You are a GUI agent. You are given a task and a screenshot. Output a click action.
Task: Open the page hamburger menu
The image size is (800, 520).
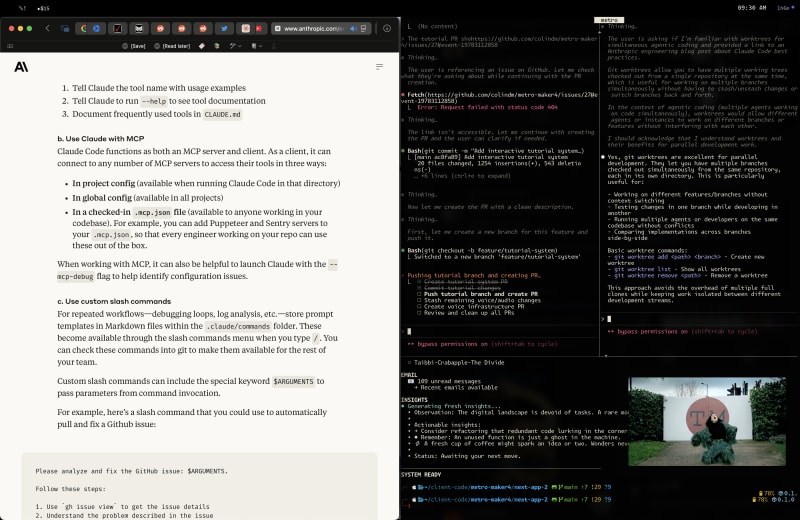(379, 67)
